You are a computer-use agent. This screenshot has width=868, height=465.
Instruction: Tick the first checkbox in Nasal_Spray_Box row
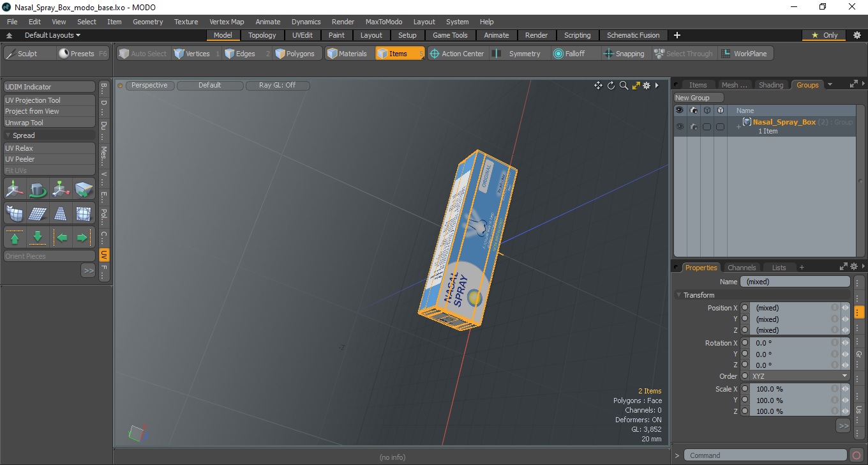pyautogui.click(x=707, y=126)
